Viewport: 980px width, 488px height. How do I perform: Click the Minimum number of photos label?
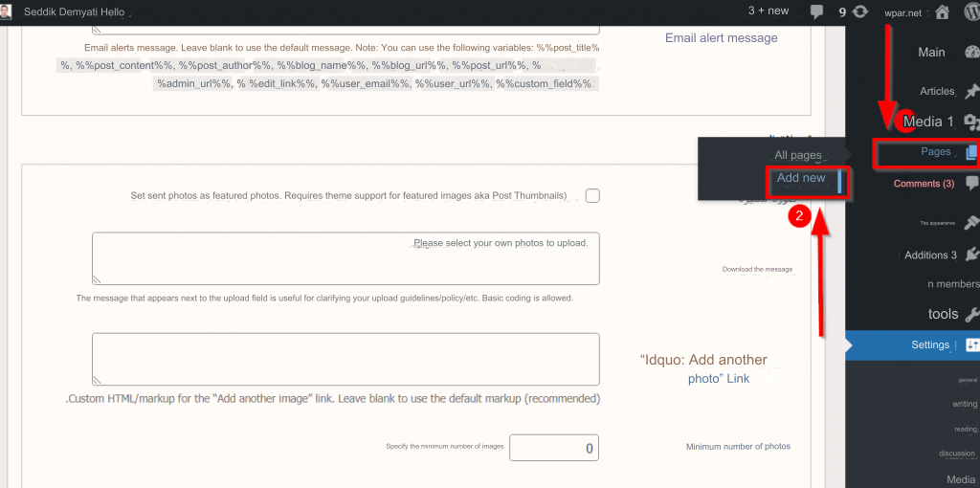coord(738,447)
